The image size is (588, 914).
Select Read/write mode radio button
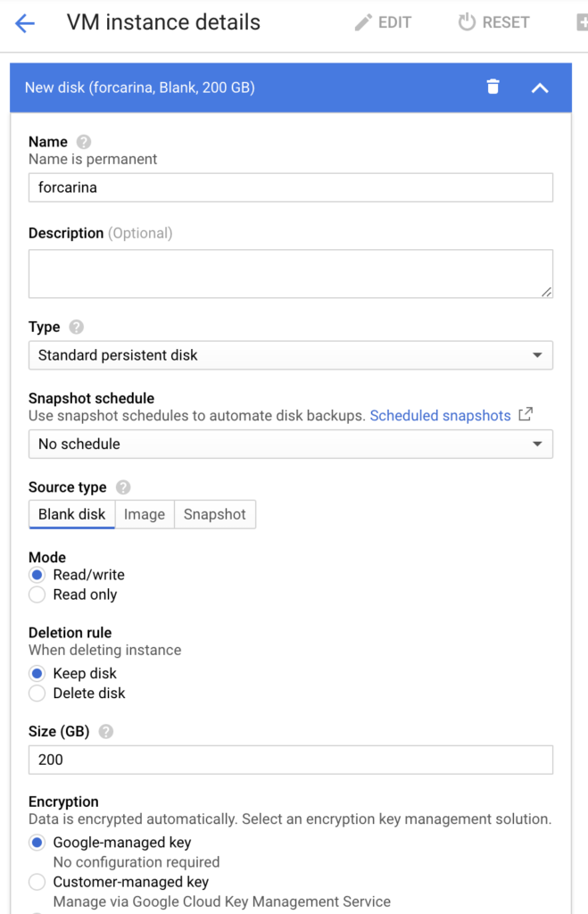pos(37,575)
